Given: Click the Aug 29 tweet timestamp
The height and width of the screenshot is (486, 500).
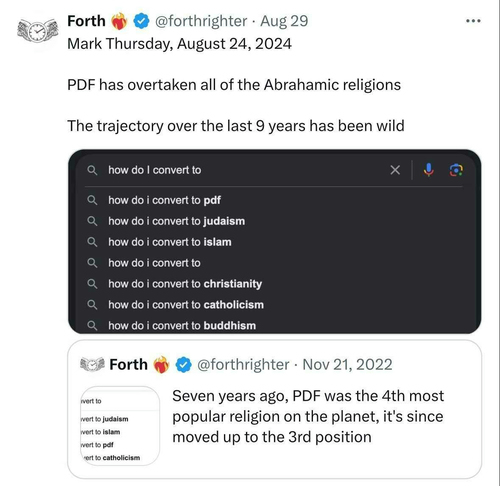Looking at the screenshot, I should tap(284, 21).
